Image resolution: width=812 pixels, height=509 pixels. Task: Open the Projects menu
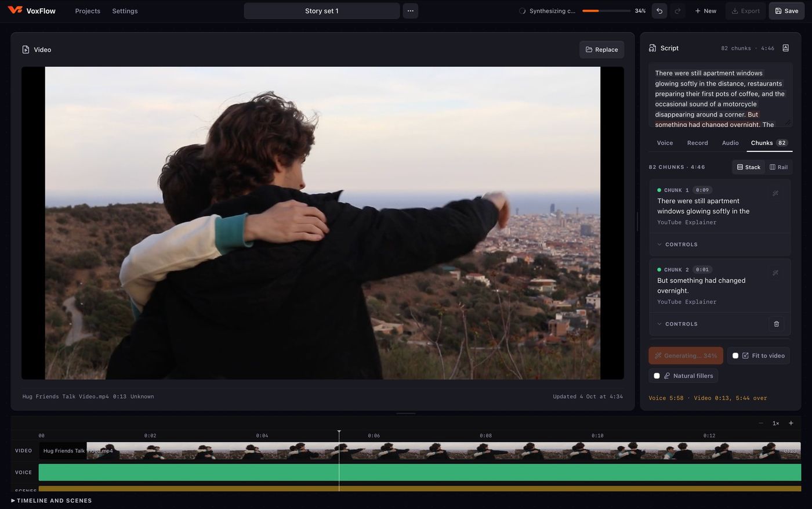(88, 11)
